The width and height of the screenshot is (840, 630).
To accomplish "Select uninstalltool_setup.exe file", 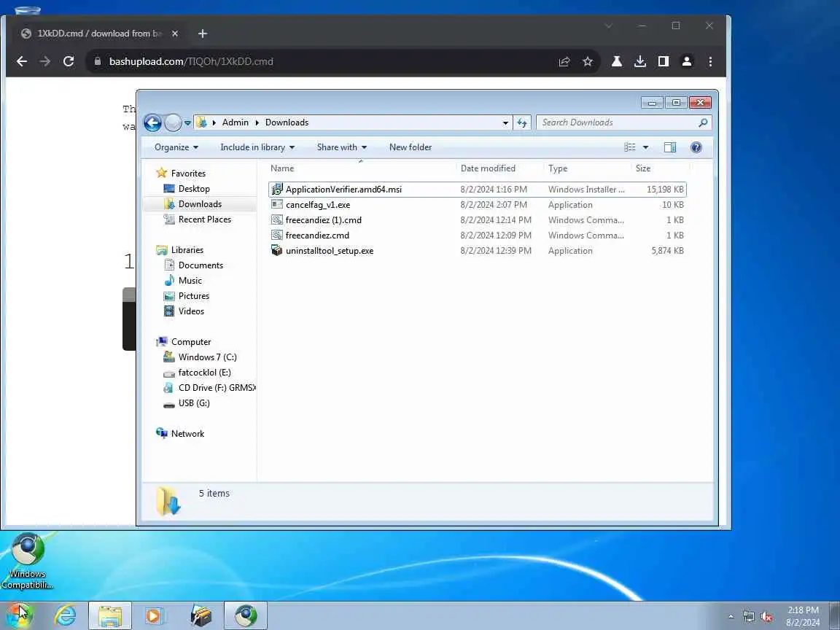I will coord(477,251).
